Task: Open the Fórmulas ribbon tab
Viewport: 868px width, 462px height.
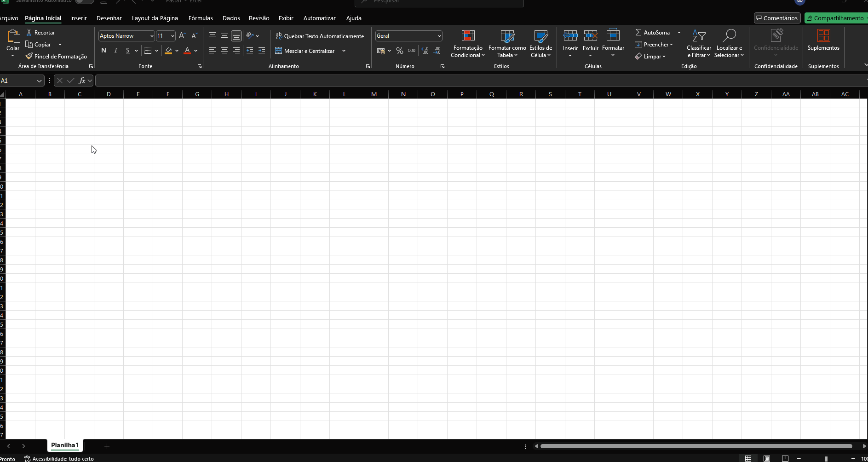Action: click(201, 18)
